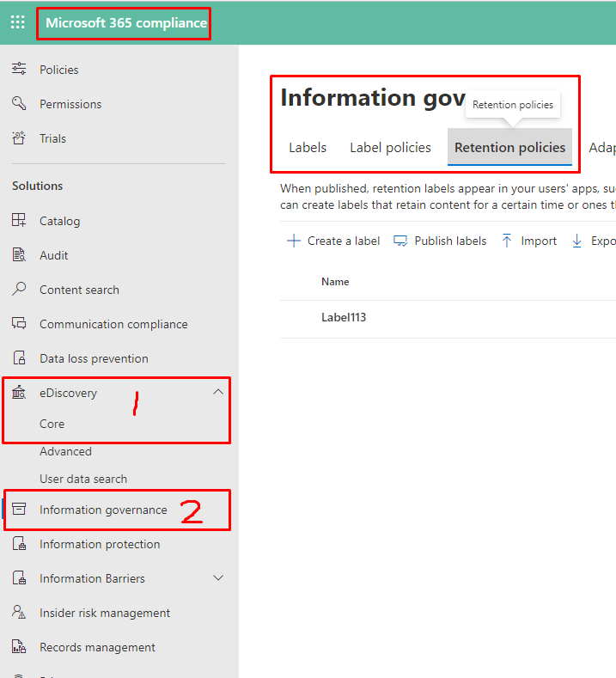Open Policies in the sidebar
This screenshot has width=616, height=678.
pos(58,70)
